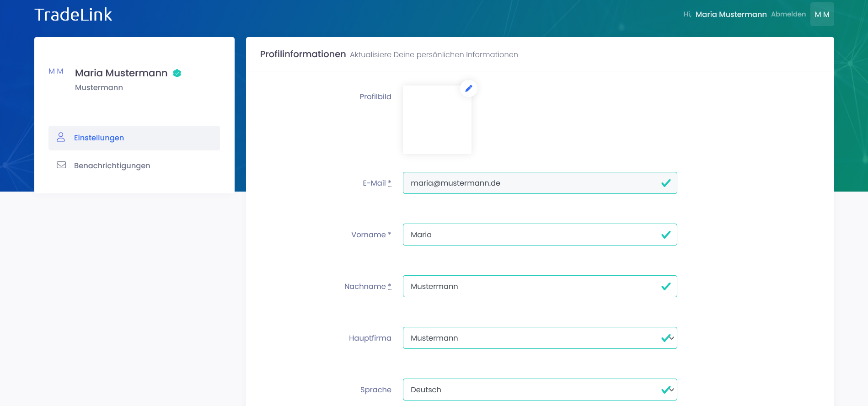Click the user icon beside Einstellungen

tap(61, 137)
